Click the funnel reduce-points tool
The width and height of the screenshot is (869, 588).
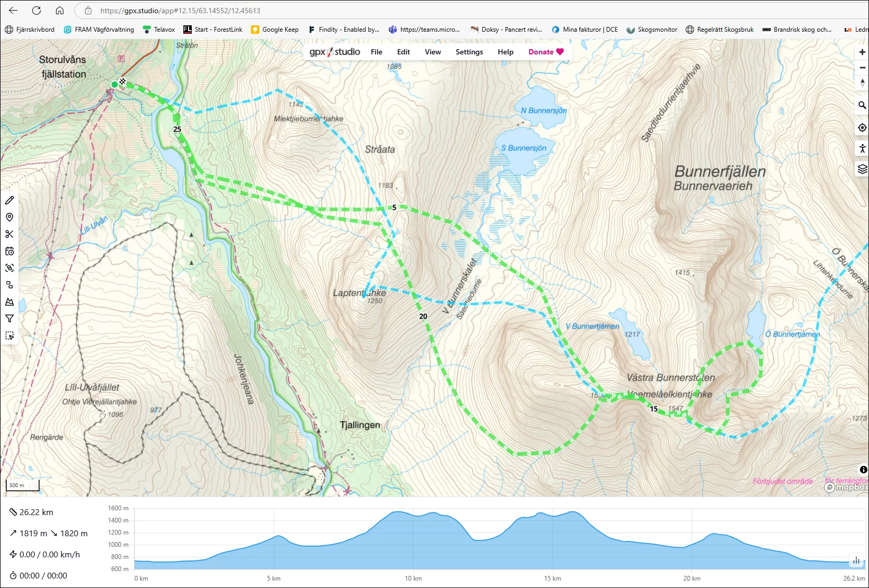(10, 319)
